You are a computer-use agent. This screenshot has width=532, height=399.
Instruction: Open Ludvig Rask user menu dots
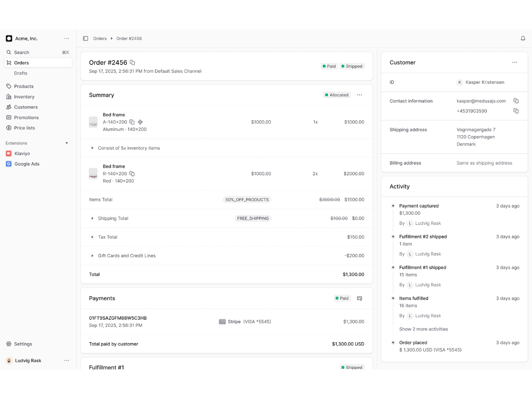pyautogui.click(x=66, y=360)
